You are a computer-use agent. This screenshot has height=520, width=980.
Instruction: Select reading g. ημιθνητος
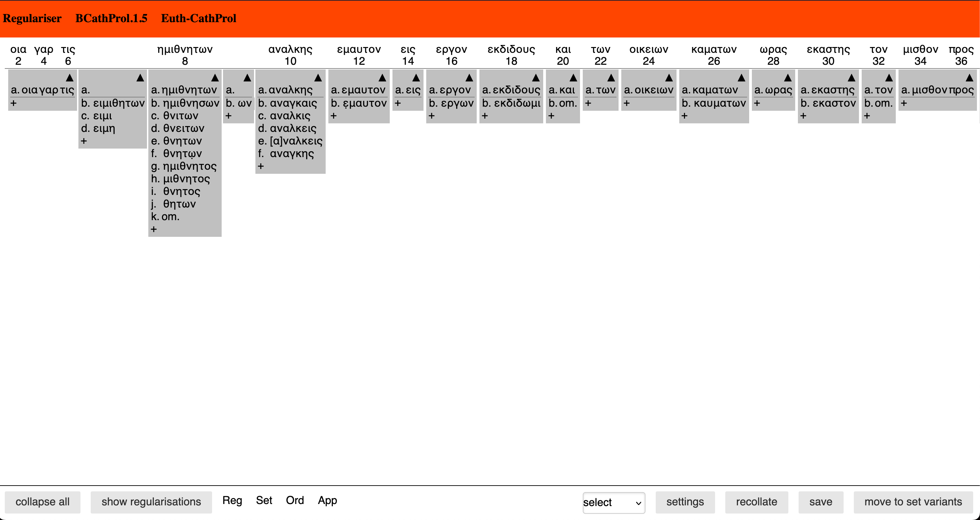(189, 166)
